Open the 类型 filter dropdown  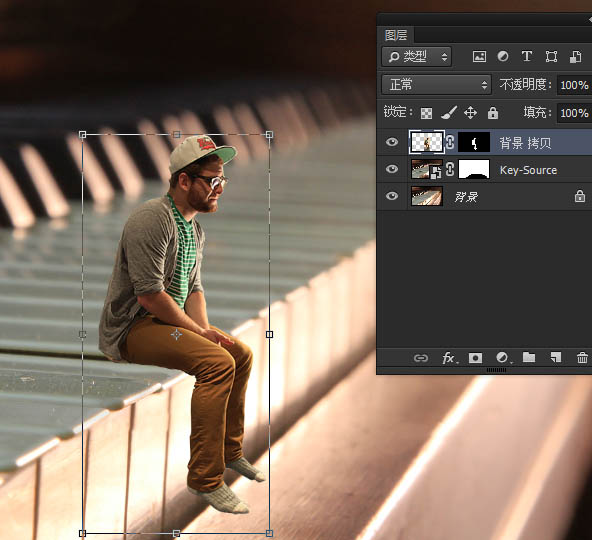[x=417, y=57]
